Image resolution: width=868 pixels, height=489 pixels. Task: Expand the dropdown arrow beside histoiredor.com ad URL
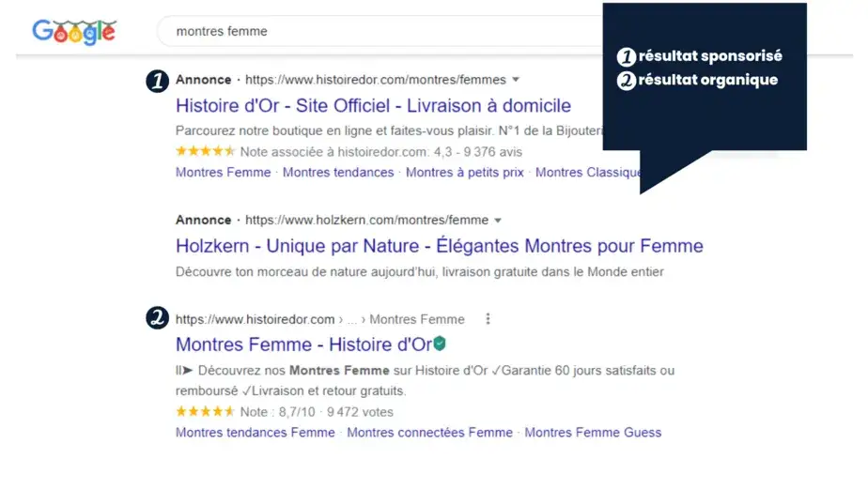point(516,80)
